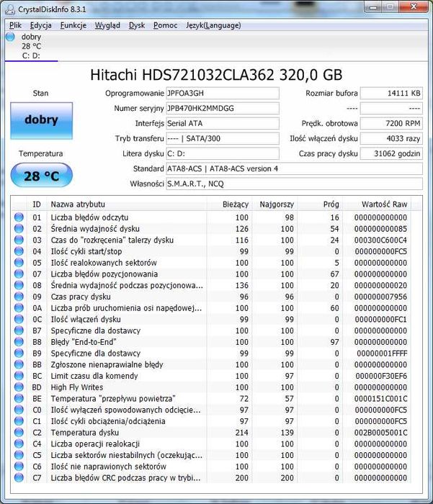The width and height of the screenshot is (433, 504).
Task: Click the Próg column header
Action: [321, 204]
